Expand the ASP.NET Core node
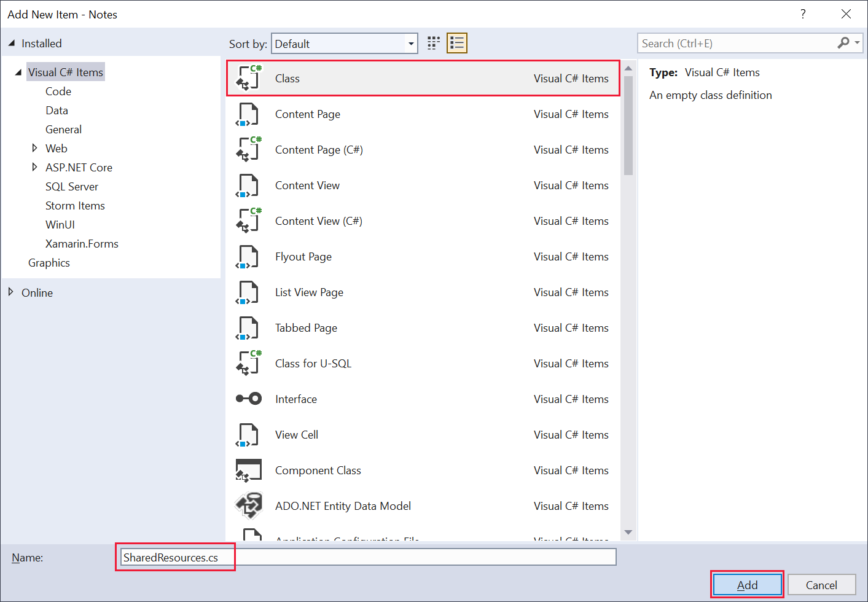The width and height of the screenshot is (868, 602). coord(35,167)
